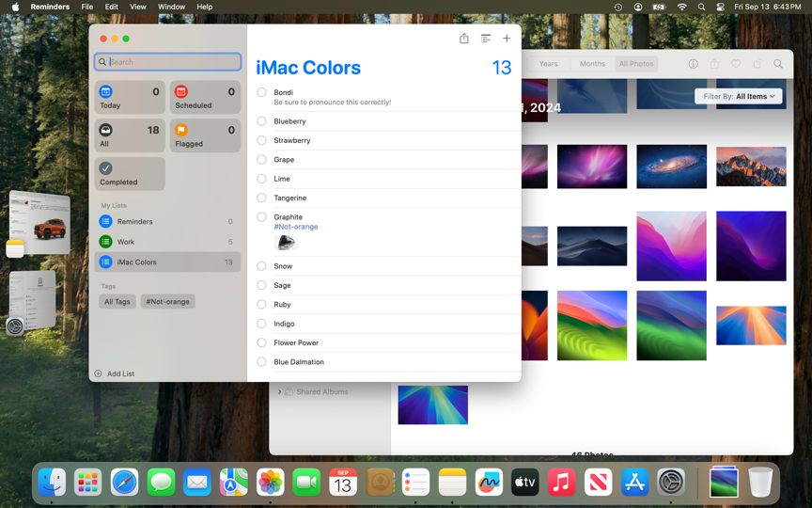Select the Reminders list in sidebar
This screenshot has height=508, width=812.
(167, 221)
